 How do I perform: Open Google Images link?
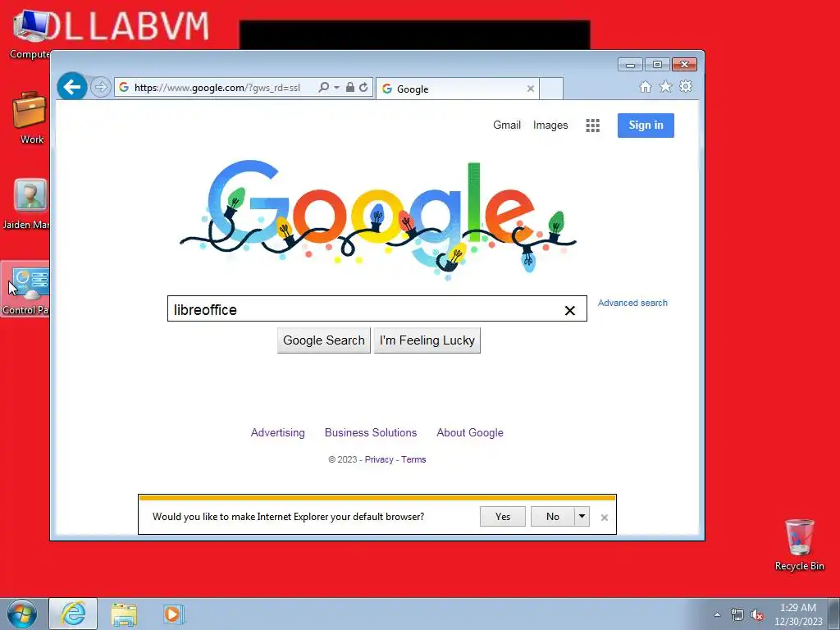coord(550,125)
